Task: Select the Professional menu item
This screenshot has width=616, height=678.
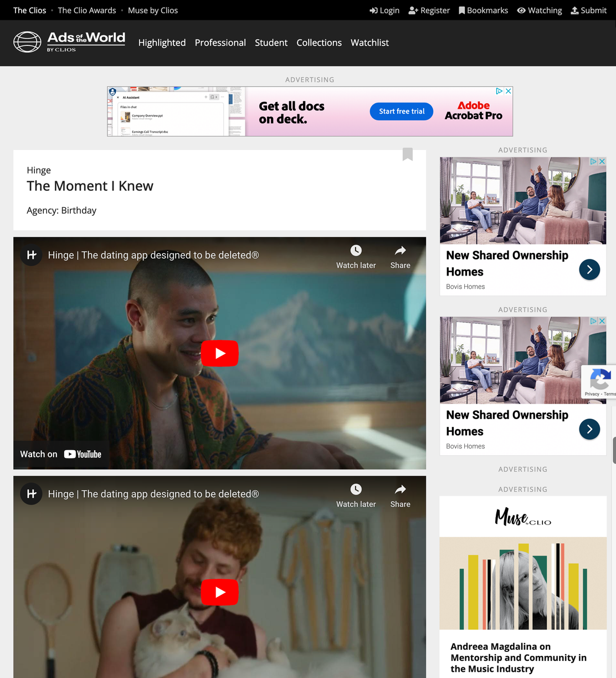Action: pos(220,43)
